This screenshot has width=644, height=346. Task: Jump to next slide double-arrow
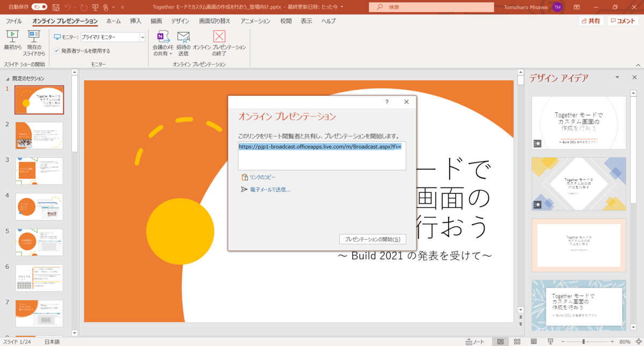pos(520,325)
